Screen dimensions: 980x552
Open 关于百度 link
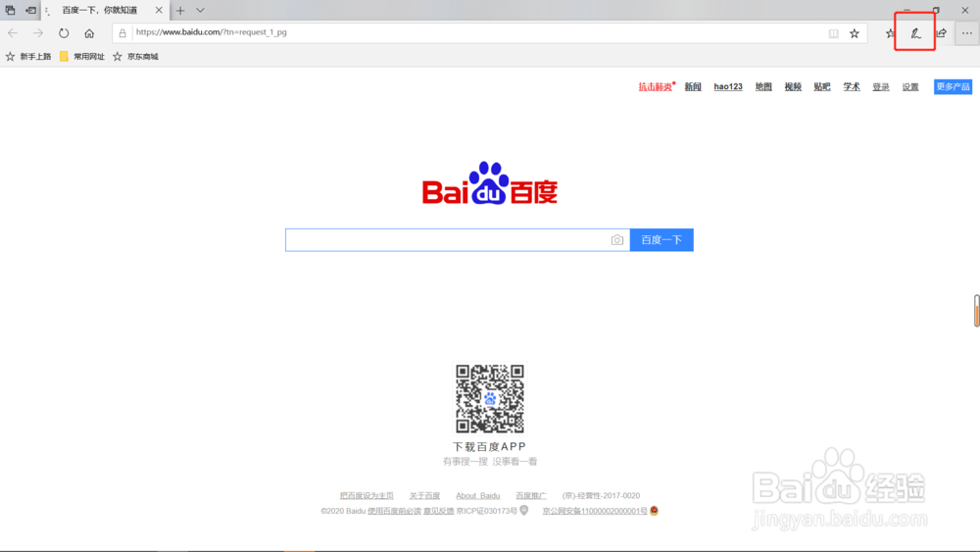[x=424, y=496]
